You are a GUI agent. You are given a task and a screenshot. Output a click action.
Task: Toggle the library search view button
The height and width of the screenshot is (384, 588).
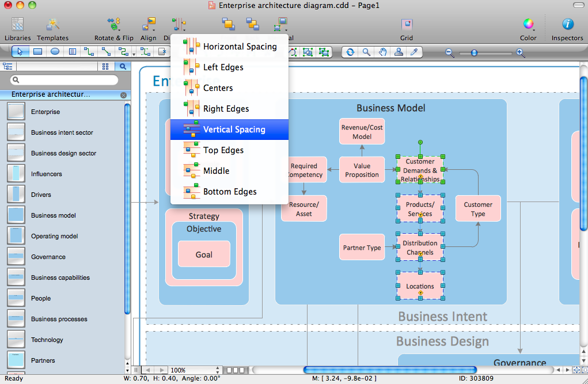(x=122, y=66)
